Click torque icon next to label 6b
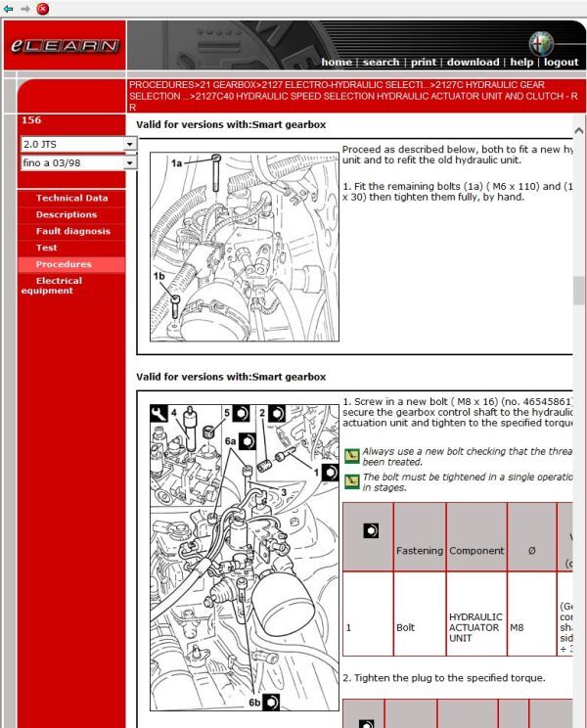Viewport: 587px width, 728px height. 271,702
